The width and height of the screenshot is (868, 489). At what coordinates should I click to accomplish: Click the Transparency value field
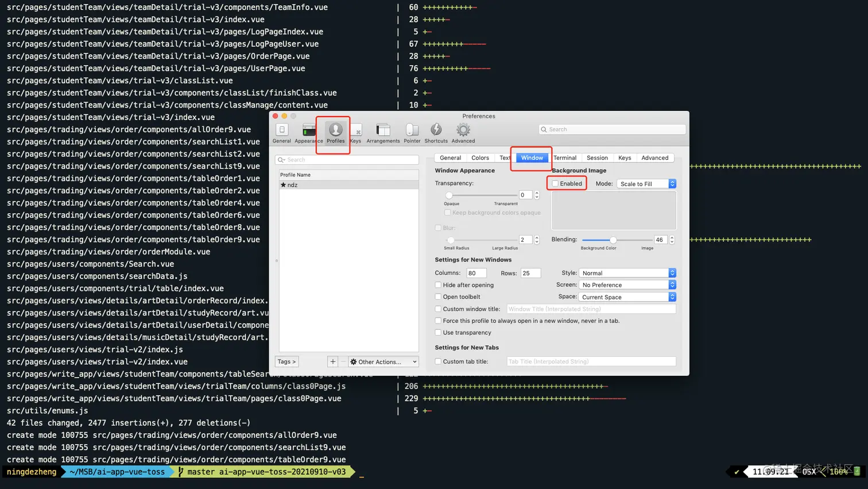pos(526,195)
